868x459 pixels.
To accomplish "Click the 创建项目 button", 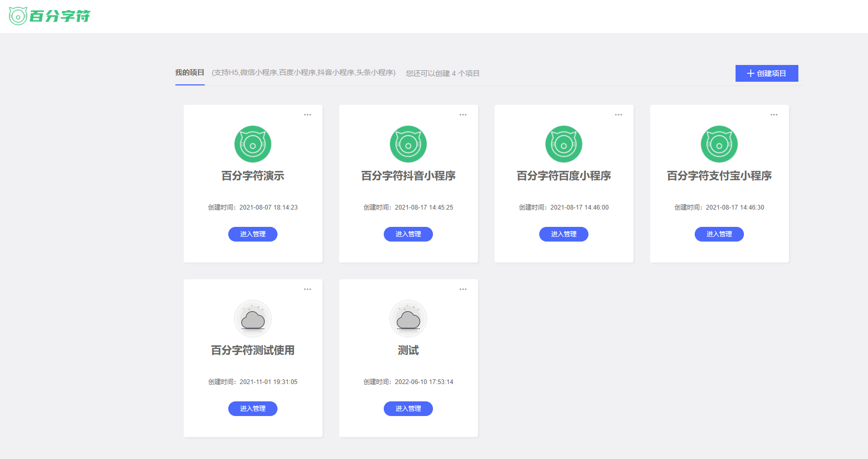I will tap(766, 73).
